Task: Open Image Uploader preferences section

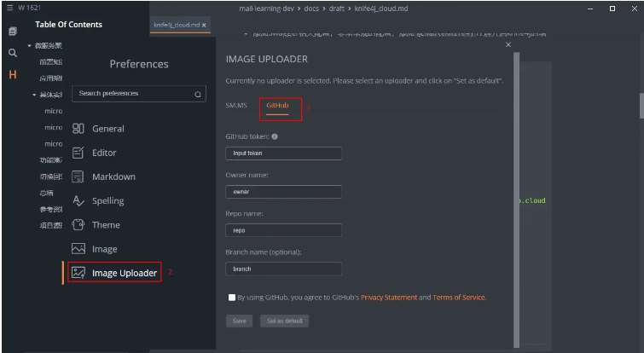Action: pyautogui.click(x=125, y=273)
